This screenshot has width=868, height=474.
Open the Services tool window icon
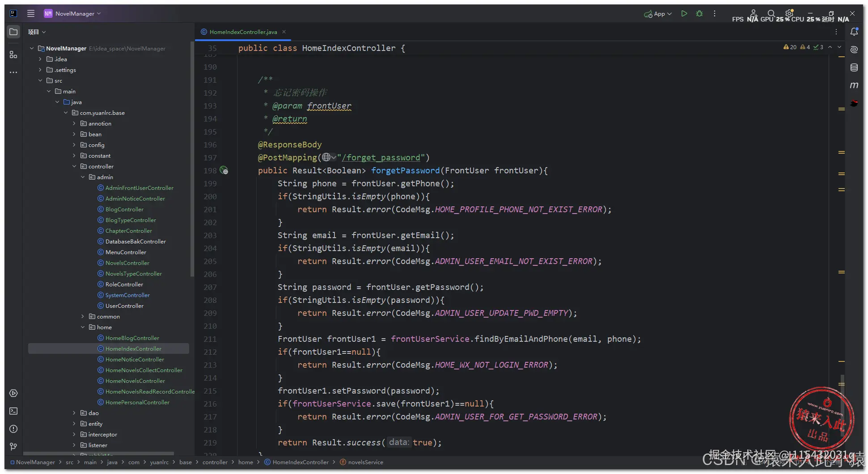coord(13,393)
